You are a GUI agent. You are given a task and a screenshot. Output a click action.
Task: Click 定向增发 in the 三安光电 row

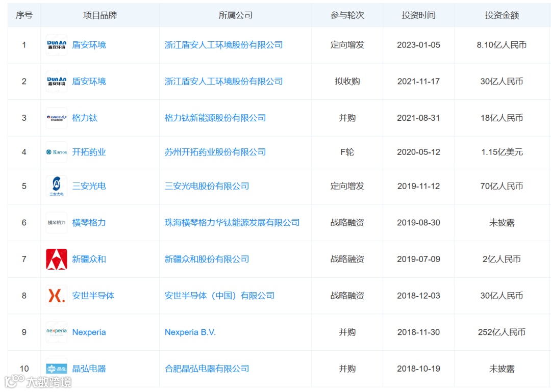tap(347, 186)
